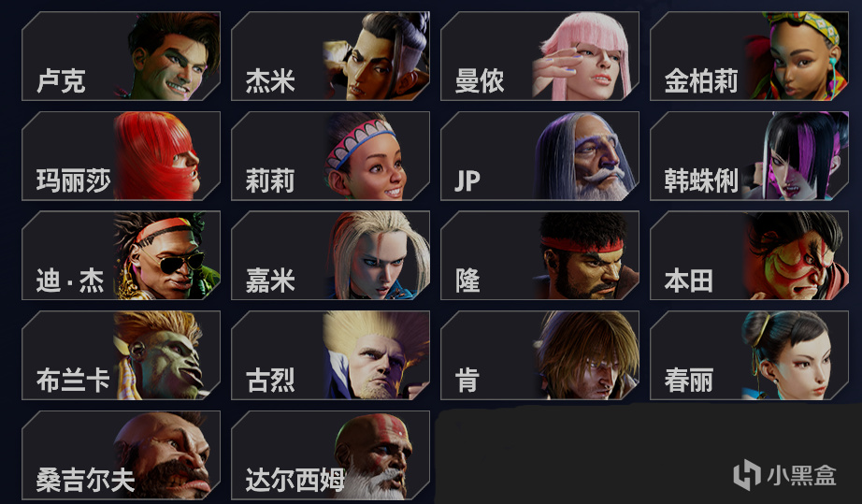Viewport: 862px width, 504px height.
Task: Choose the 莉莉 character card
Action: 330,156
